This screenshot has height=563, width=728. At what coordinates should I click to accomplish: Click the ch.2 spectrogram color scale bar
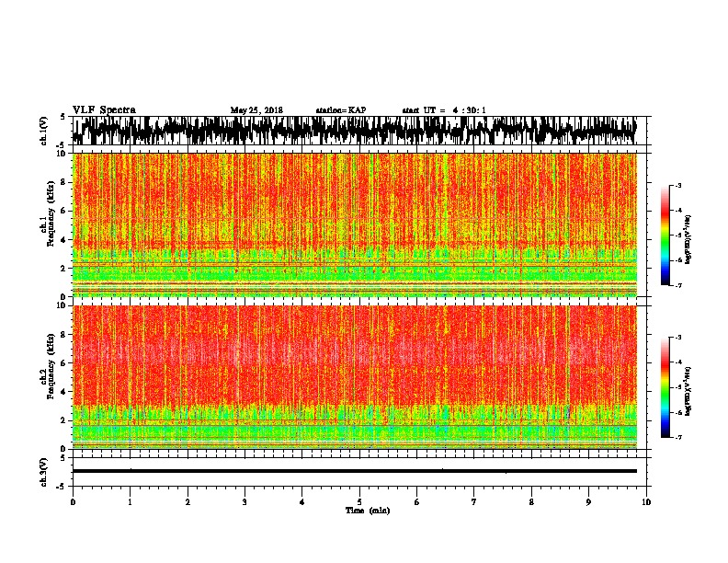[665, 387]
